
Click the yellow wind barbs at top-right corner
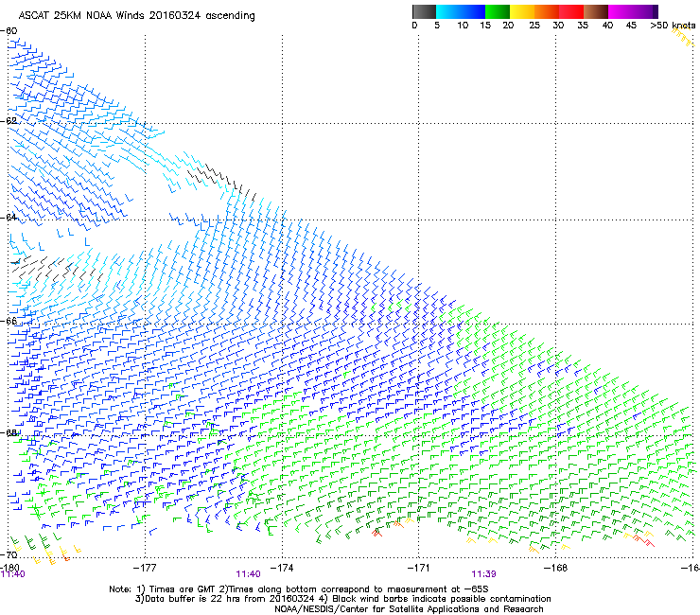pos(683,37)
